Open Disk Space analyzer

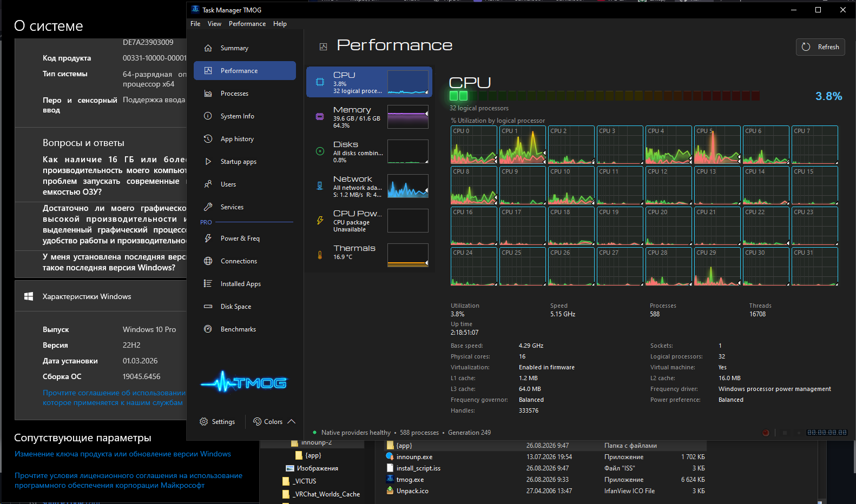245,307
